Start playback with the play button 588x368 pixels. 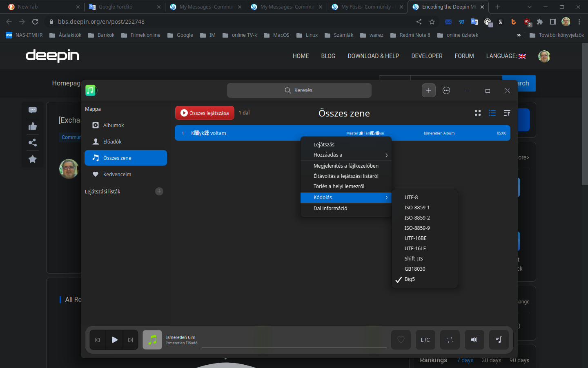(x=114, y=340)
